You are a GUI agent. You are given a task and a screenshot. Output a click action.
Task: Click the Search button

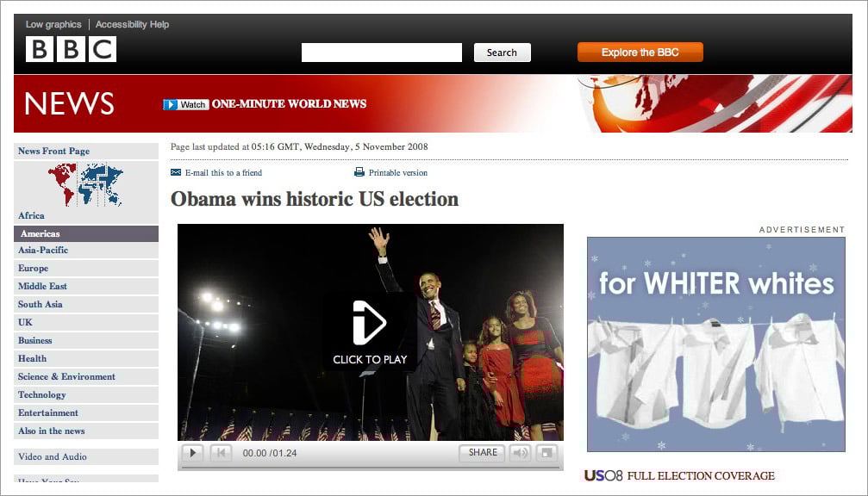pos(502,53)
